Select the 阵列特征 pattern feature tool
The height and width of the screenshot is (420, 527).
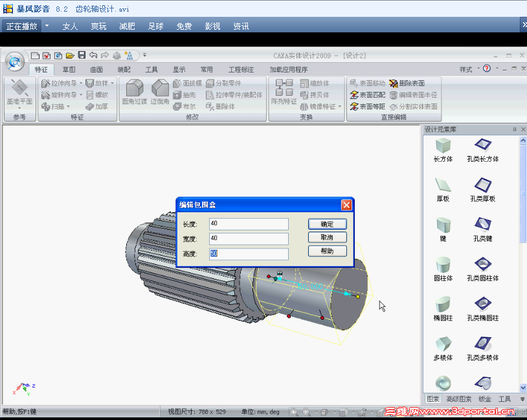(284, 92)
